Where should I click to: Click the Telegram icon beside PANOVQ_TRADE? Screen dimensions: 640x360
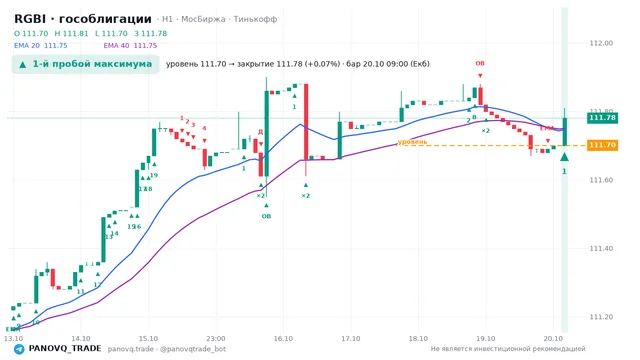coord(19,349)
